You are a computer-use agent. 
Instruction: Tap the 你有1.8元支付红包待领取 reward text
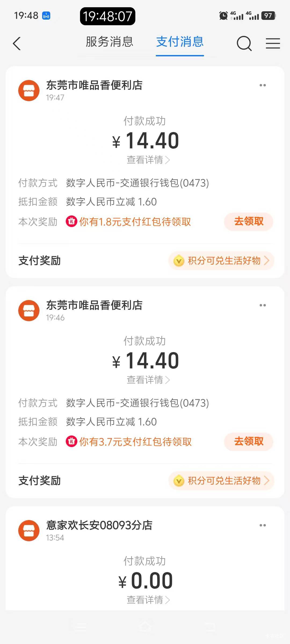135,222
